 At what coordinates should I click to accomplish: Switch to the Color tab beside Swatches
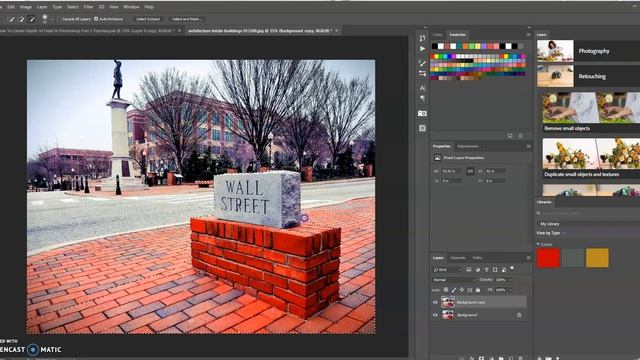[438, 35]
